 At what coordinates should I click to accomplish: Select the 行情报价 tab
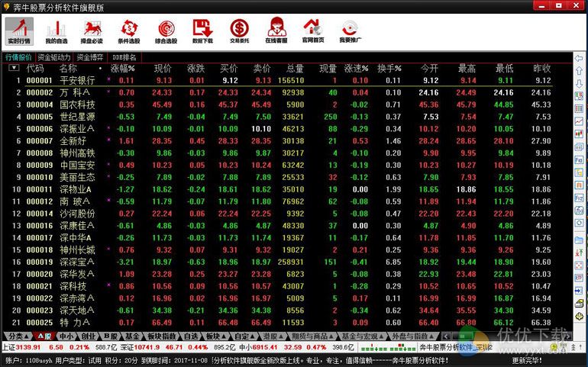(18, 57)
